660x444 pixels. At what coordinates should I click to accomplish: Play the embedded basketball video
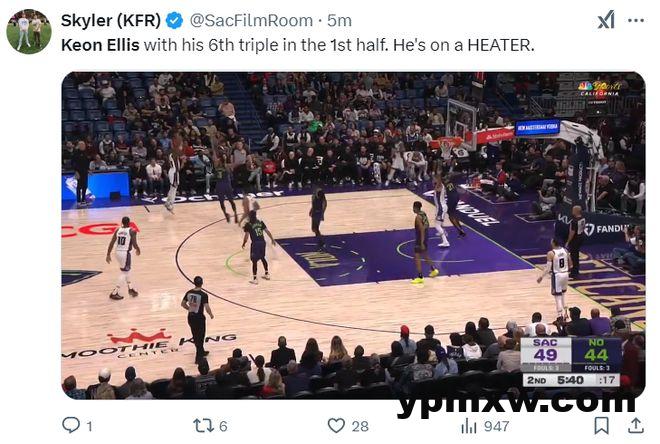(353, 235)
